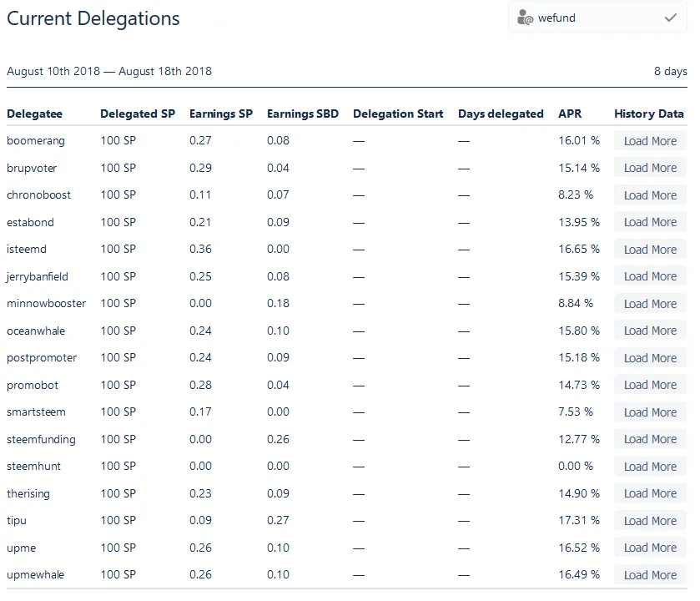Sort by the Delegatee column header
The width and height of the screenshot is (700, 601).
(34, 114)
